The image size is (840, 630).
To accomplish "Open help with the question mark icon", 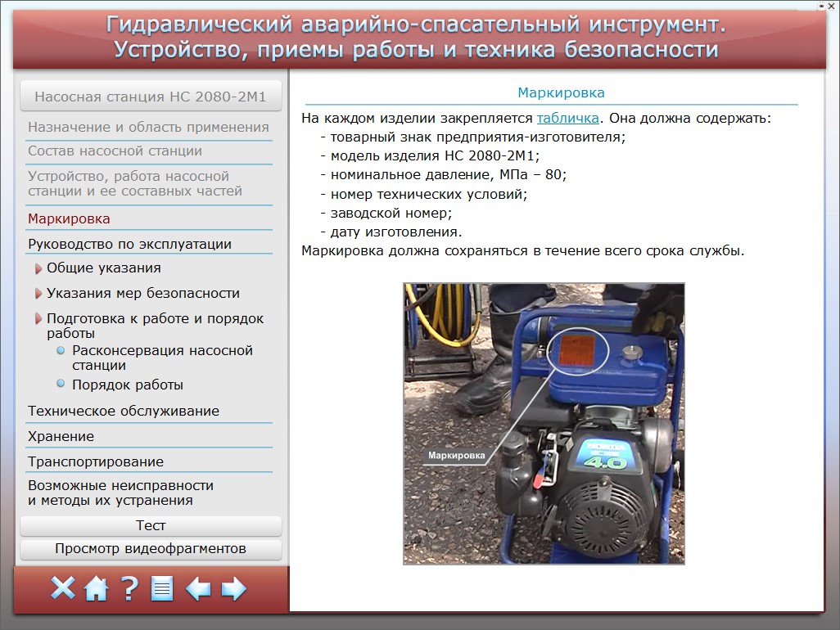I will tap(129, 588).
